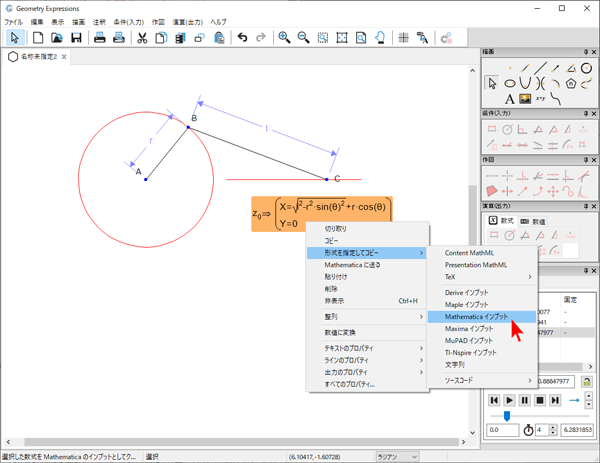Toggle the green lock icon beside value field
Image resolution: width=600 pixels, height=463 pixels.
click(587, 381)
